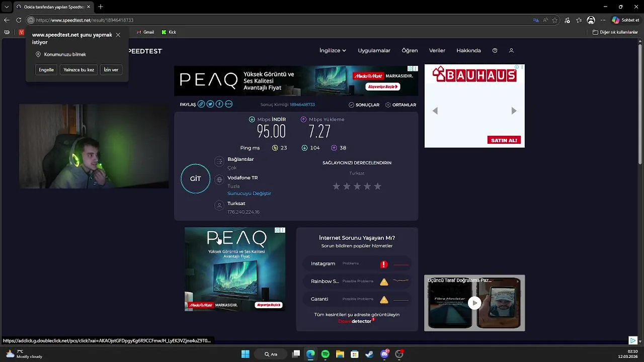644x362 pixels.
Task: Share result on Facebook icon
Action: 219,104
